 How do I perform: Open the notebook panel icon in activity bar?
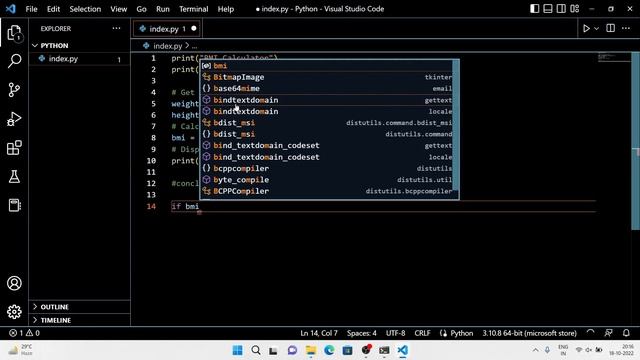(14, 205)
